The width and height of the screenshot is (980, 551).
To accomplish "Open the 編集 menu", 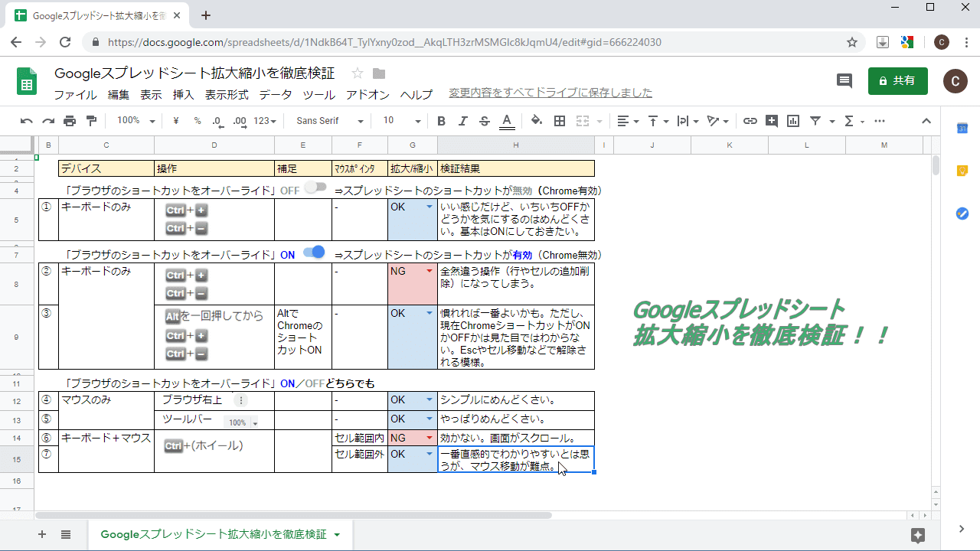I will (119, 95).
